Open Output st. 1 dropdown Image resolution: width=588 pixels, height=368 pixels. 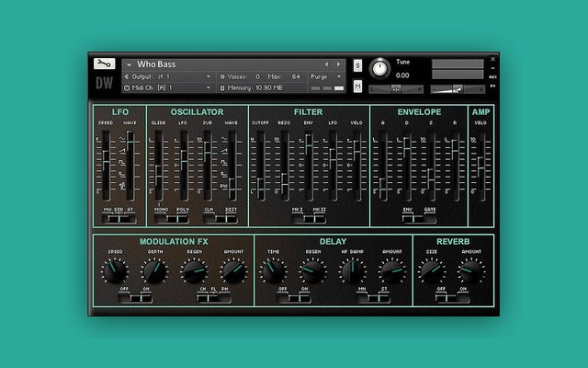tap(209, 76)
